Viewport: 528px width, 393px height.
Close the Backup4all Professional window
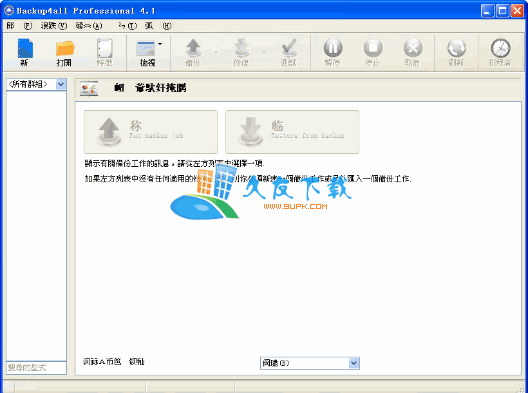pos(517,11)
